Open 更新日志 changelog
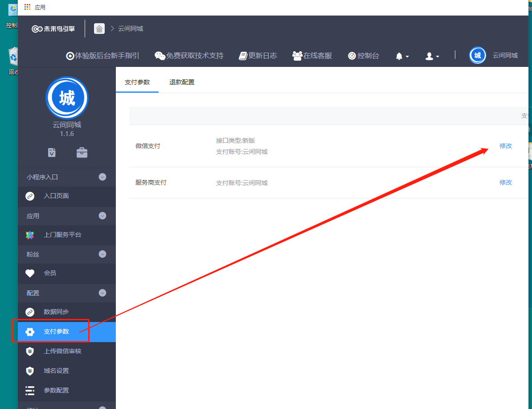Image resolution: width=532 pixels, height=409 pixels. point(258,56)
